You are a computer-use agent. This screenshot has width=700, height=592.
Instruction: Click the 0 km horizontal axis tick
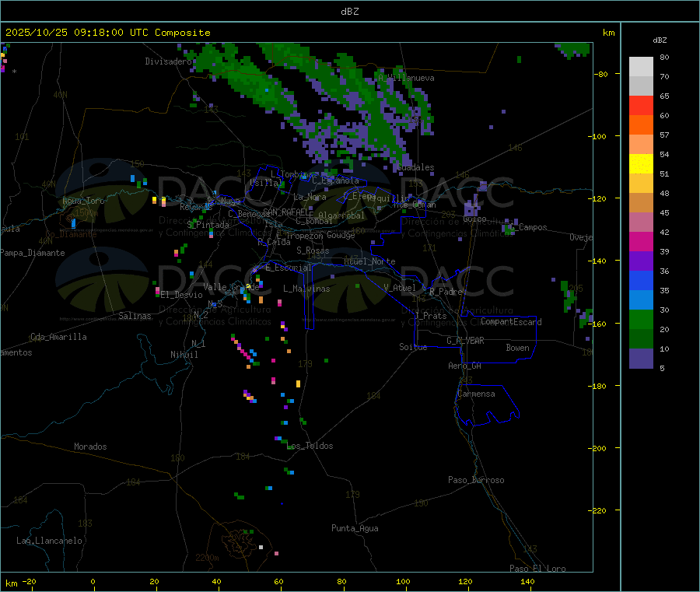point(93,582)
